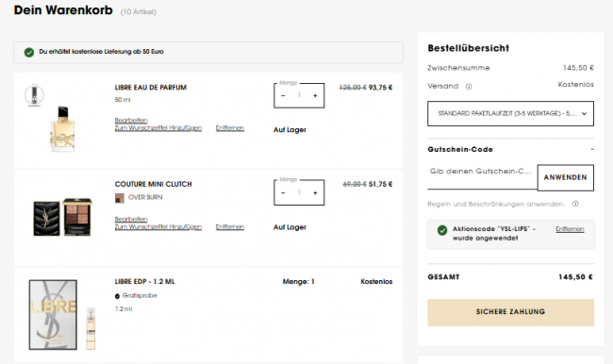Click green checkmark beside applied Aktionscode
Screen dimensions: 613x364
click(x=442, y=230)
